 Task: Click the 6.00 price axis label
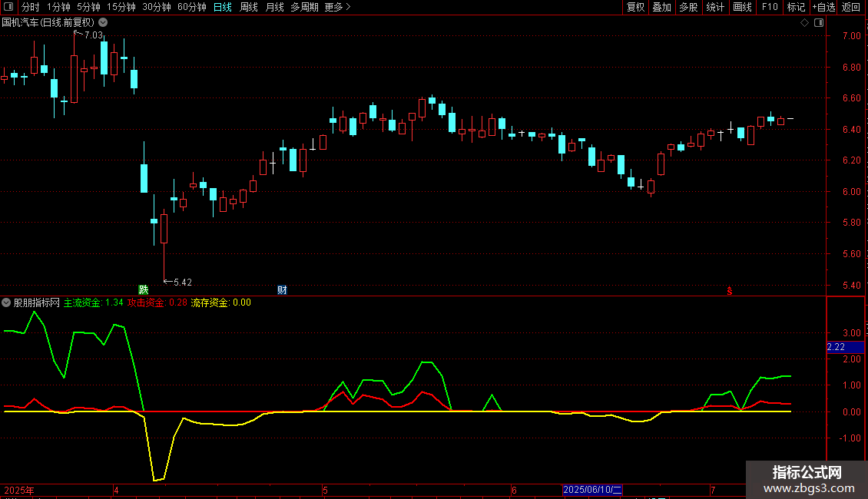point(851,191)
